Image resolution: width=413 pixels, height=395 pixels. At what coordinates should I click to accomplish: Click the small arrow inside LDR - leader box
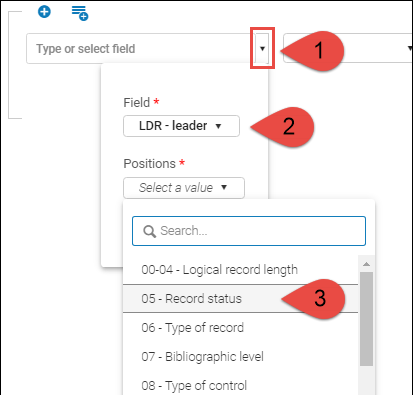218,126
